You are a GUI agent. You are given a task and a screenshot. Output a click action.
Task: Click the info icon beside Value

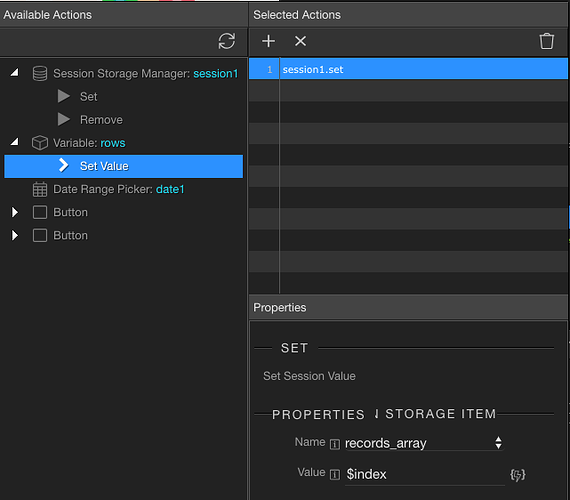[x=335, y=474]
